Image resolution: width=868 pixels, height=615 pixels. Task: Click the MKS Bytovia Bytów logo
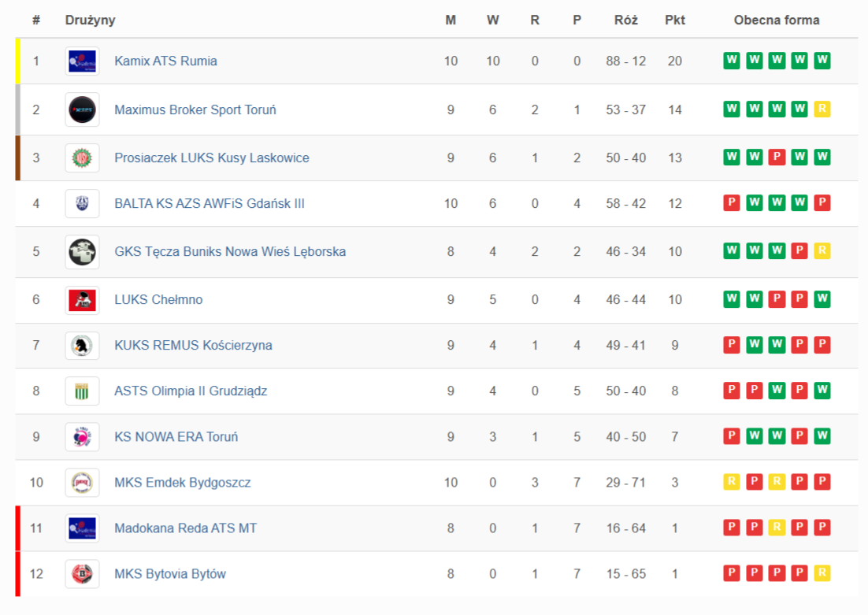[x=82, y=574]
